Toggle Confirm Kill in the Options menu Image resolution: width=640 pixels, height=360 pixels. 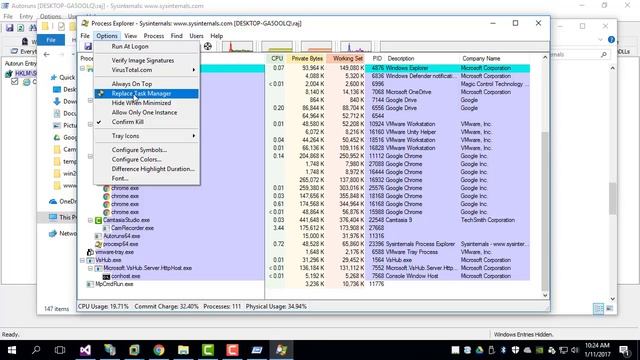point(128,122)
